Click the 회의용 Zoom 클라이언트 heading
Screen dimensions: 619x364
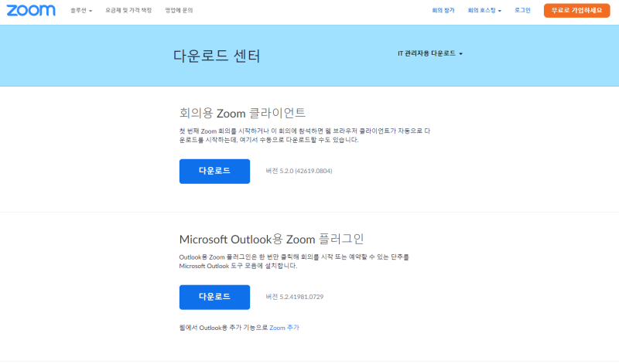tap(242, 113)
